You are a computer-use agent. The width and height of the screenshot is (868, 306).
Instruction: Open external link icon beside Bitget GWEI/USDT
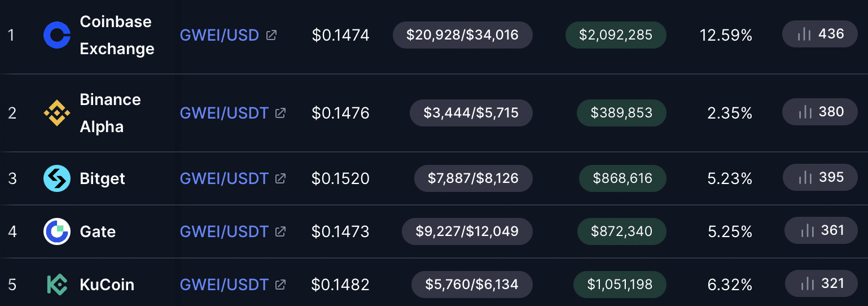pyautogui.click(x=280, y=179)
